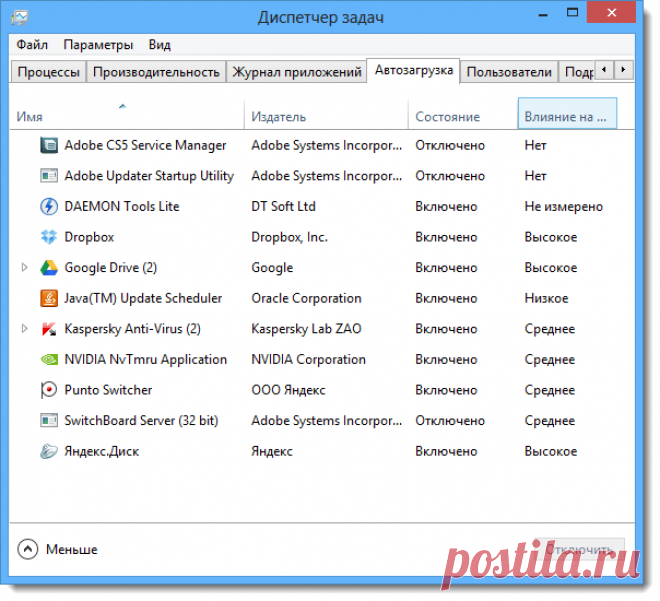Click the Punto Switcher icon
Image resolution: width=660 pixels, height=601 pixels.
coord(49,390)
